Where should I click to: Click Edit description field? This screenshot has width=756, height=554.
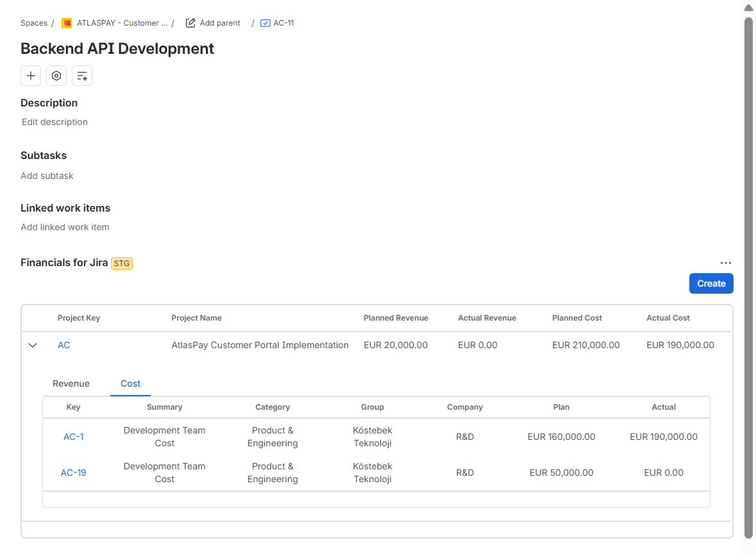55,122
